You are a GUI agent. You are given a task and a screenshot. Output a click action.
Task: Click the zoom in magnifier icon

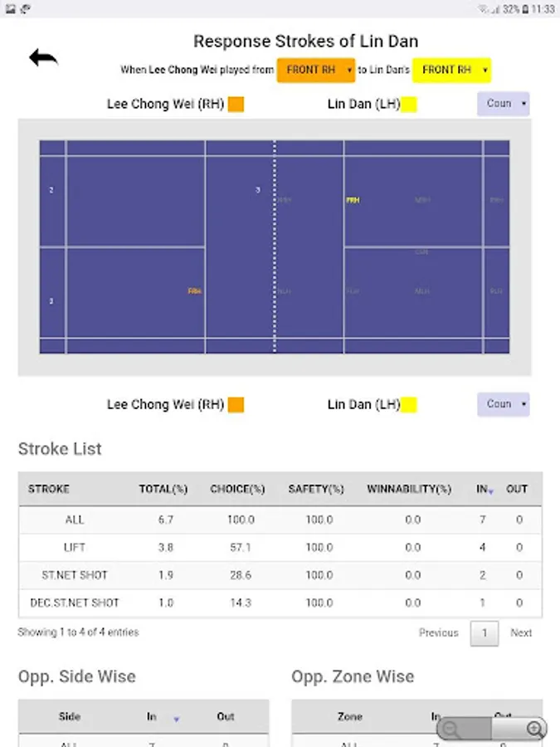pos(535,730)
